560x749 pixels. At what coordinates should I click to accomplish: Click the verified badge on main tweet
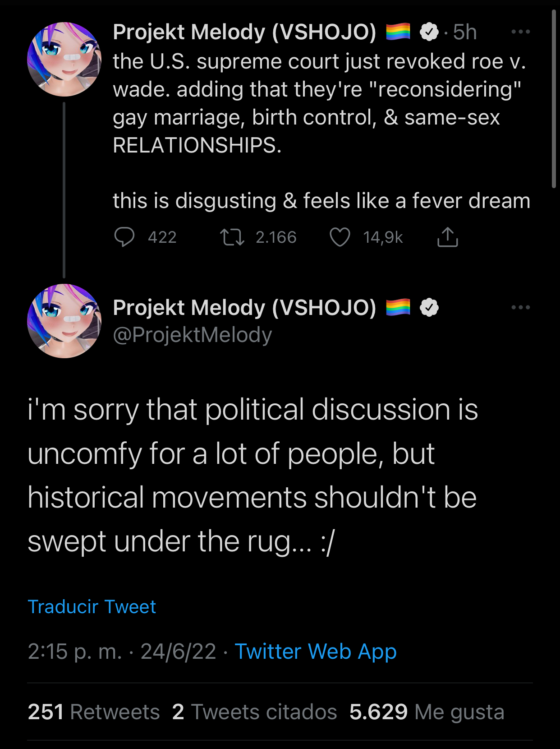pyautogui.click(x=429, y=307)
